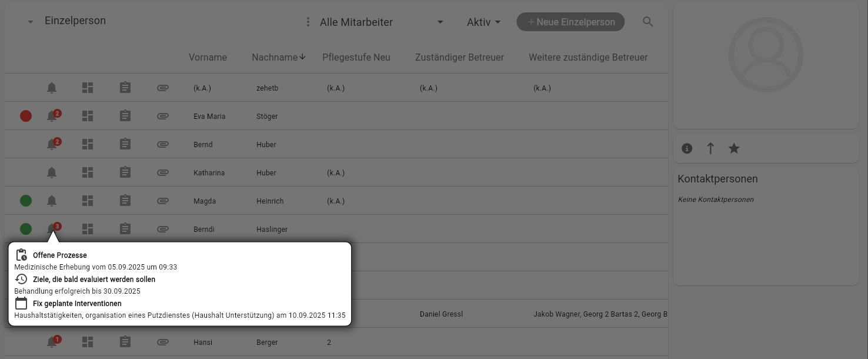Open the Aktiv filter dropdown

(x=482, y=22)
